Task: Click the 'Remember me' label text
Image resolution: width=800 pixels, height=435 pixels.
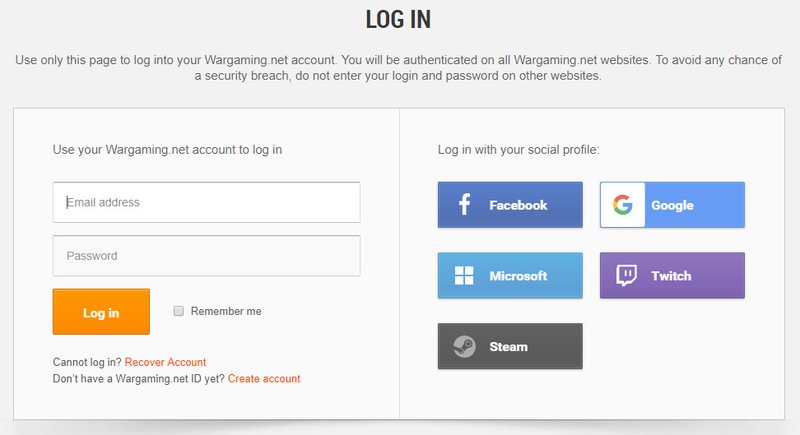Action: [226, 311]
